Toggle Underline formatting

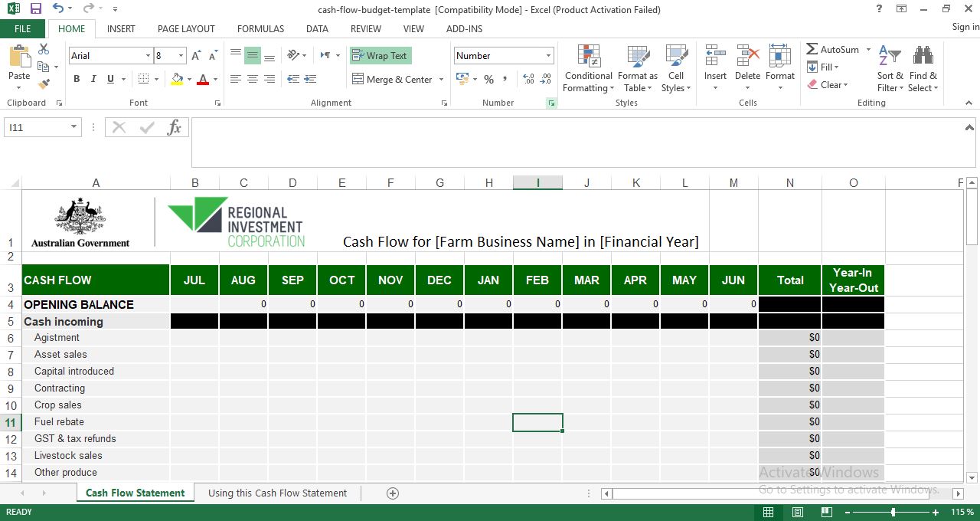[x=111, y=79]
